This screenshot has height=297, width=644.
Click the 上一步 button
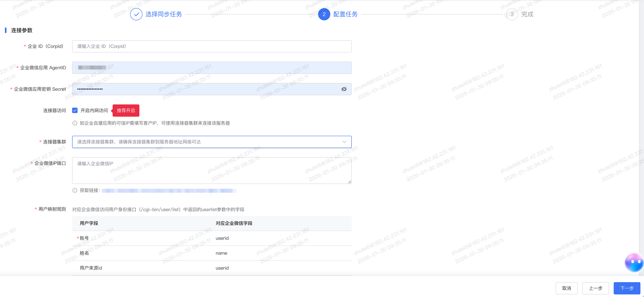tap(595, 288)
